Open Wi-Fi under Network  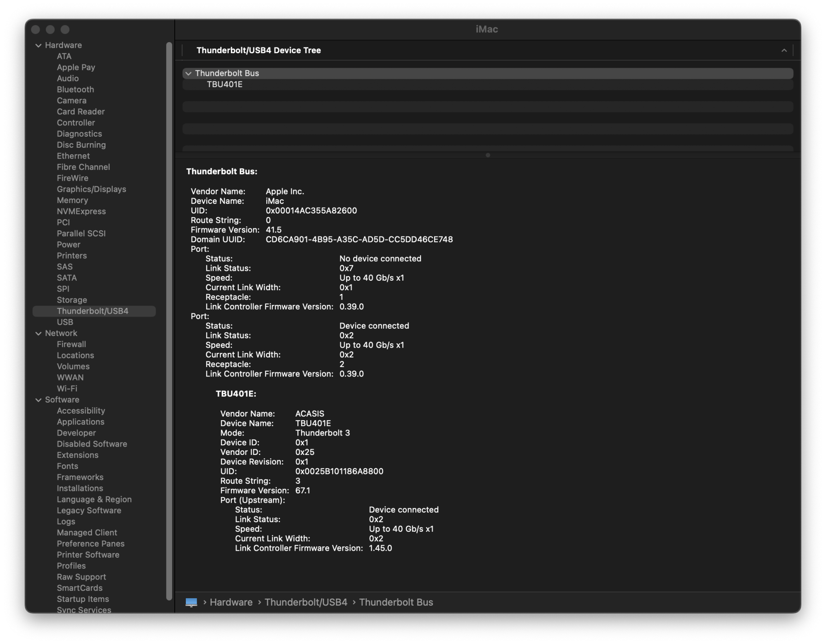pyautogui.click(x=67, y=388)
